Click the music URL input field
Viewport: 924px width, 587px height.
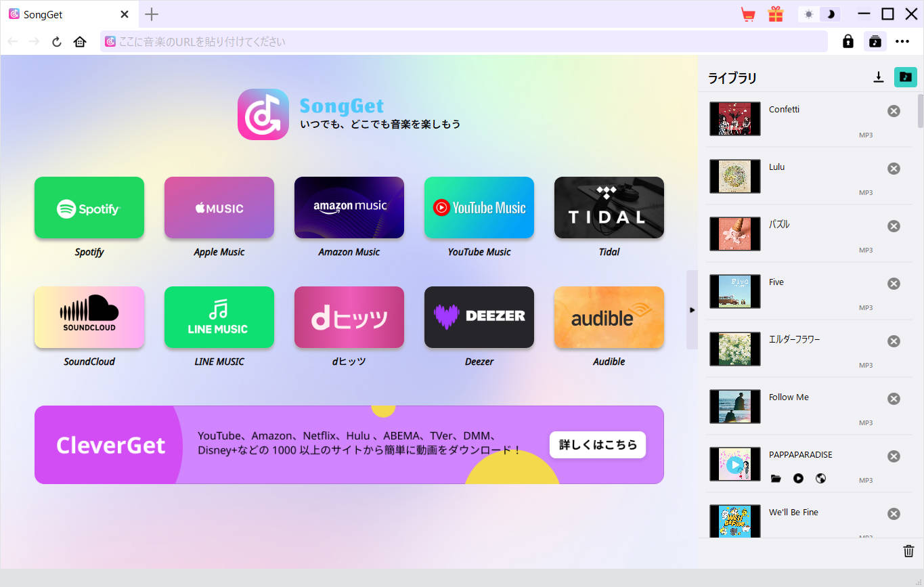click(x=464, y=41)
